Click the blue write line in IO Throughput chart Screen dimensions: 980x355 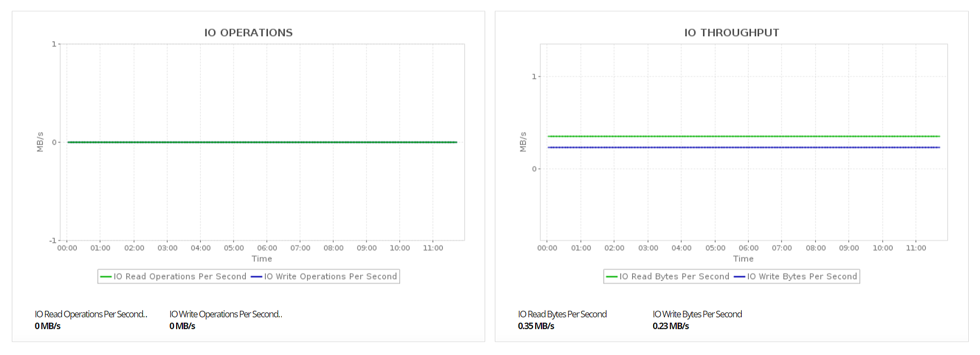pyautogui.click(x=743, y=147)
